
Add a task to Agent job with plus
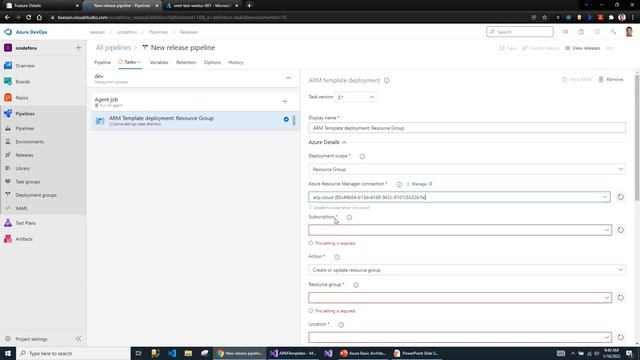click(x=285, y=101)
